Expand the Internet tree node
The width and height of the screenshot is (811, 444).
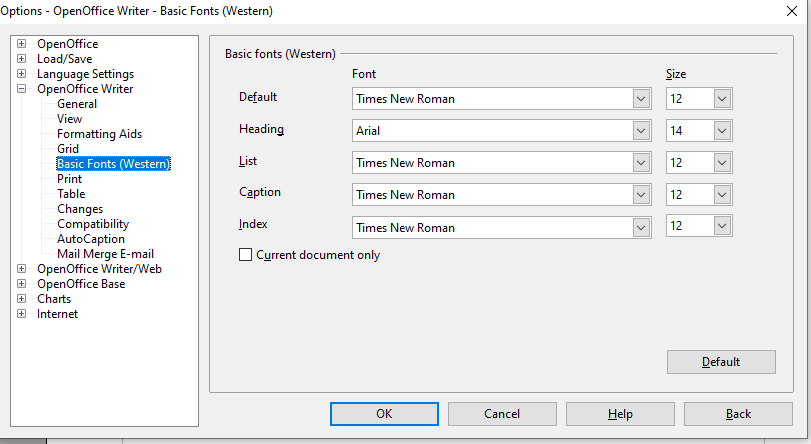[21, 314]
